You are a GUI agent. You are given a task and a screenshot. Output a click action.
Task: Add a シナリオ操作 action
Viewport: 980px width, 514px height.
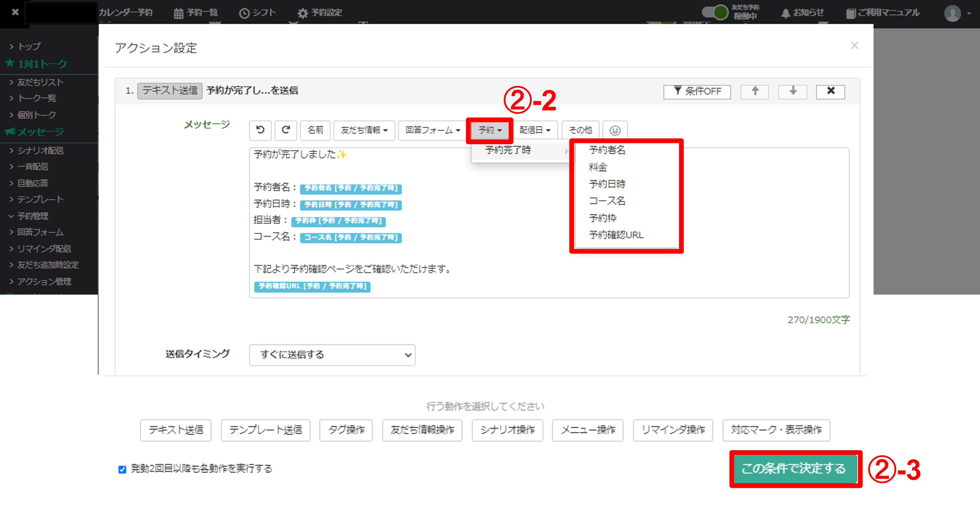(x=507, y=430)
